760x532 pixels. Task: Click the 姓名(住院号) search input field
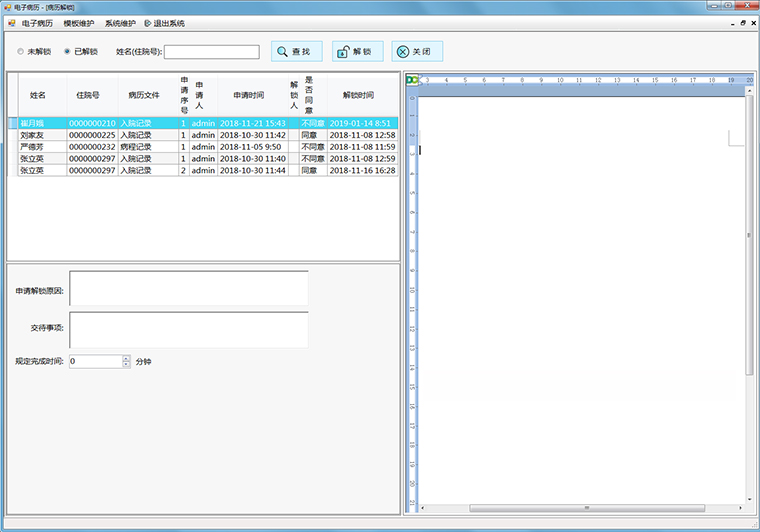[x=211, y=52]
